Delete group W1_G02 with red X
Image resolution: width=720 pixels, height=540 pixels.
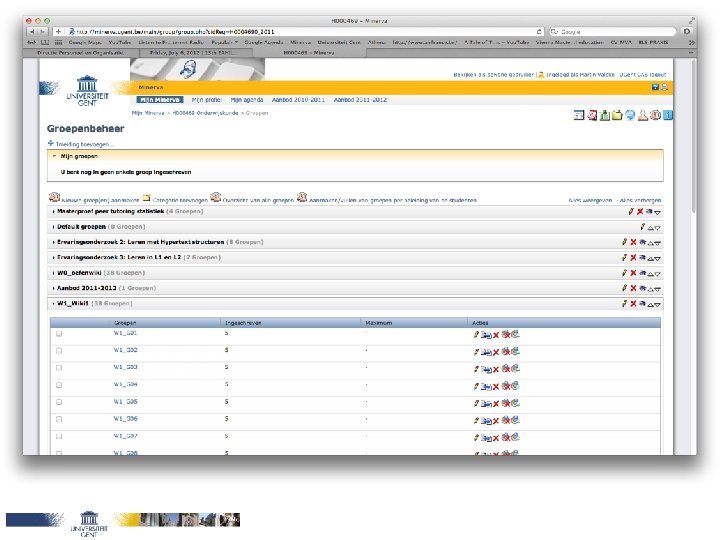pyautogui.click(x=496, y=352)
